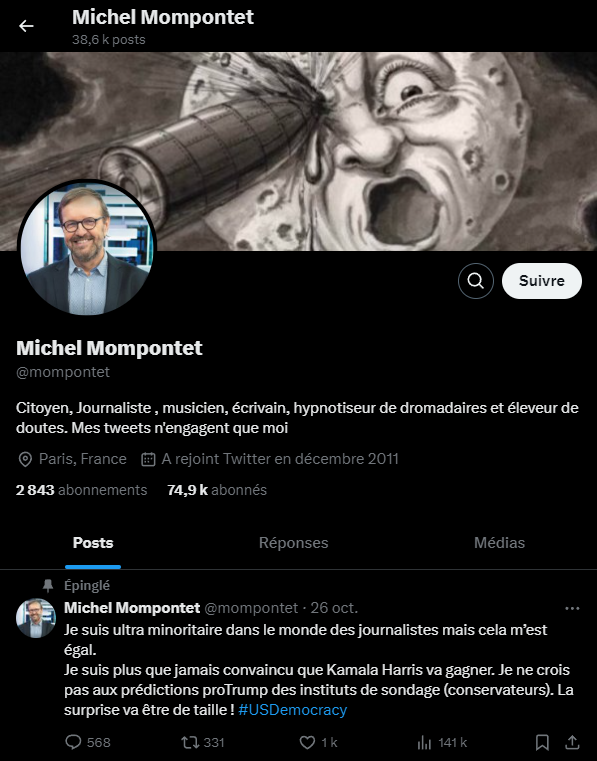Reply to the pinned post
The height and width of the screenshot is (761, 597).
[88, 742]
